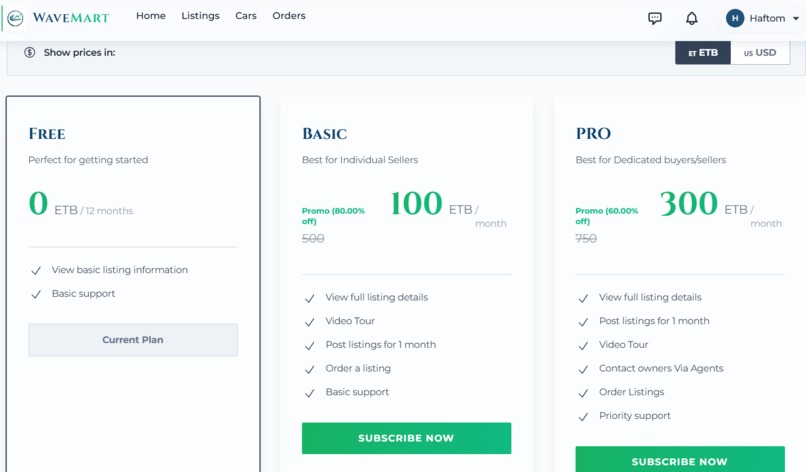This screenshot has width=806, height=472.
Task: Click the Current Plan button
Action: [133, 340]
